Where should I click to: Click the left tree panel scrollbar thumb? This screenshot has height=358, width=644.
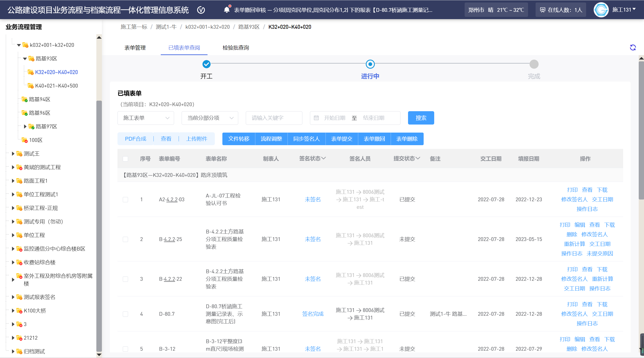(x=99, y=226)
